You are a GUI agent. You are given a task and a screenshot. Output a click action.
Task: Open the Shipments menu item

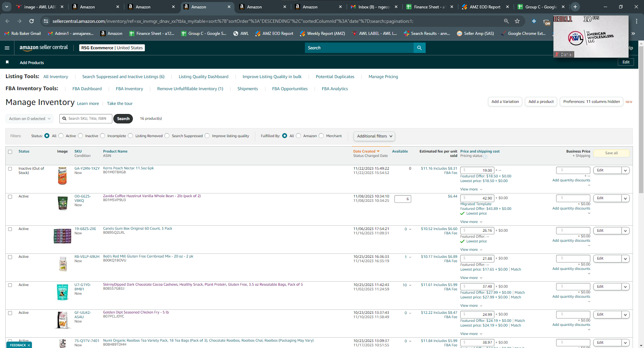[x=248, y=89]
